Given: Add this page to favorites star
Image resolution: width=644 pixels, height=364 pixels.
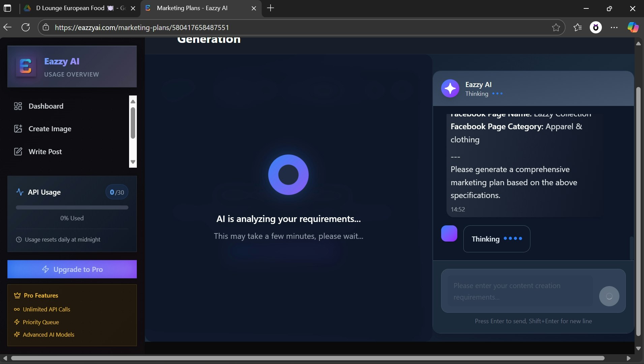Looking at the screenshot, I should pos(556,27).
